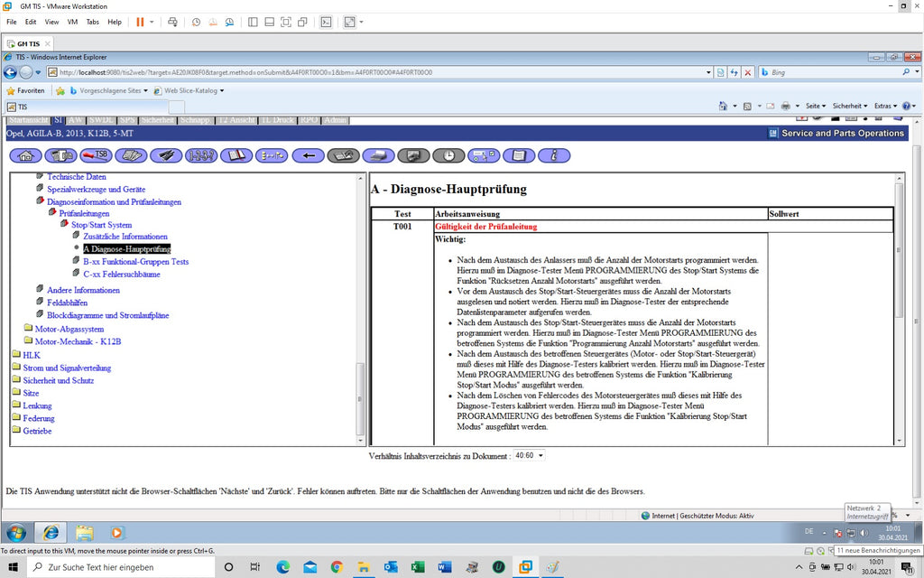Open VMware snapshot manager icon
This screenshot has width=924, height=578.
(x=229, y=22)
